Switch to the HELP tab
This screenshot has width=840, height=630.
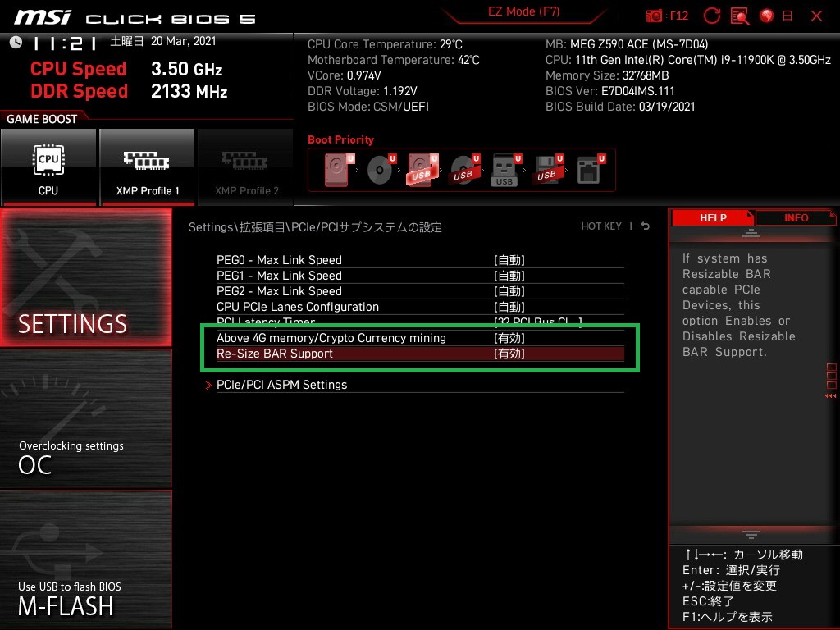pyautogui.click(x=713, y=218)
